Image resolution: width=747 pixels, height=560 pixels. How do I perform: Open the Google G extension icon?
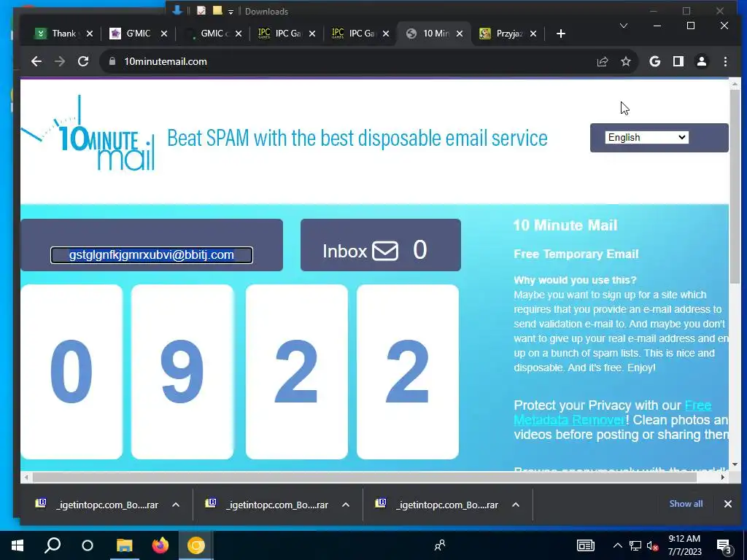[655, 61]
